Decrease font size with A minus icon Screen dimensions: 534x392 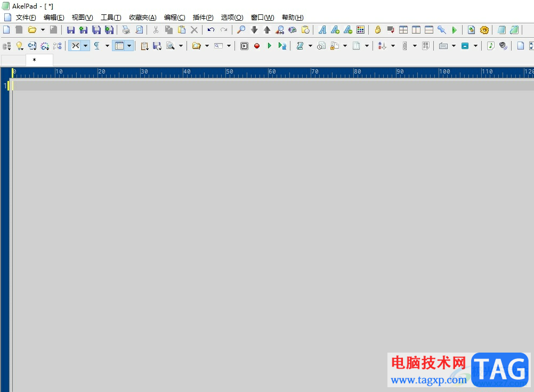(x=347, y=30)
